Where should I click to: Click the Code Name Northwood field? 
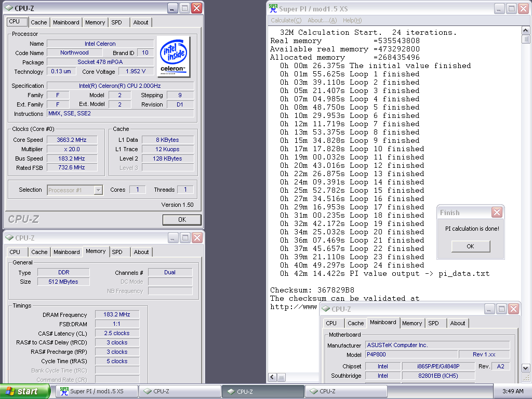point(75,52)
